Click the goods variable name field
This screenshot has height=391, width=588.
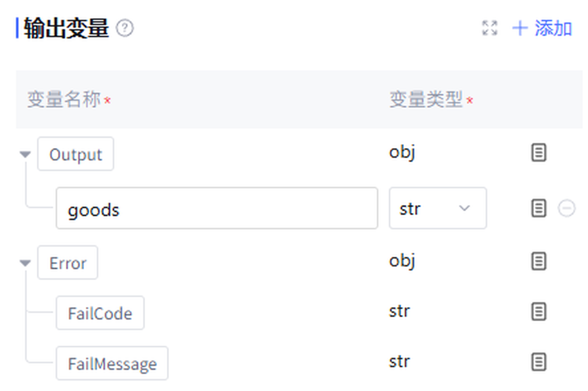(x=216, y=208)
